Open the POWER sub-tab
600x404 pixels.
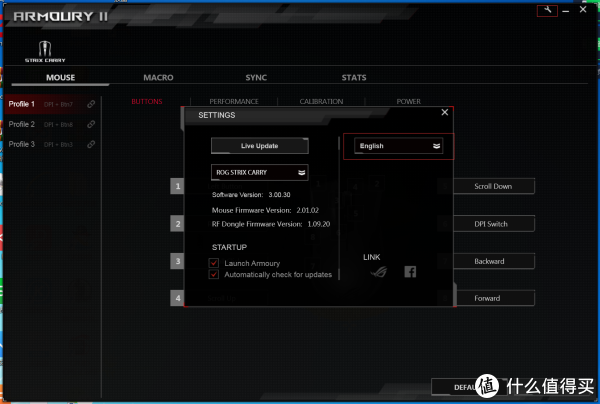point(408,101)
